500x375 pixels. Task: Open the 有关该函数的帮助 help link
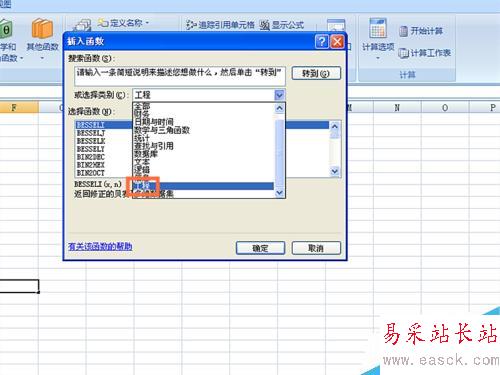pos(100,246)
